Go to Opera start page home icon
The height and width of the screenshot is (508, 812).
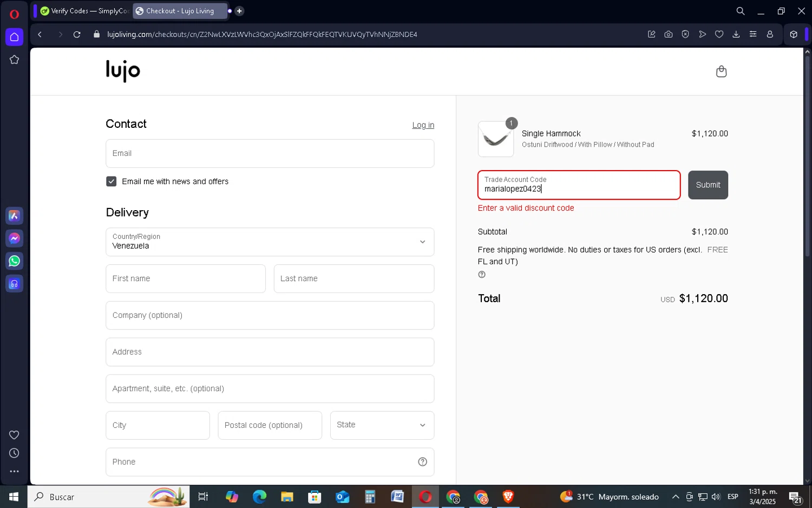(15, 37)
